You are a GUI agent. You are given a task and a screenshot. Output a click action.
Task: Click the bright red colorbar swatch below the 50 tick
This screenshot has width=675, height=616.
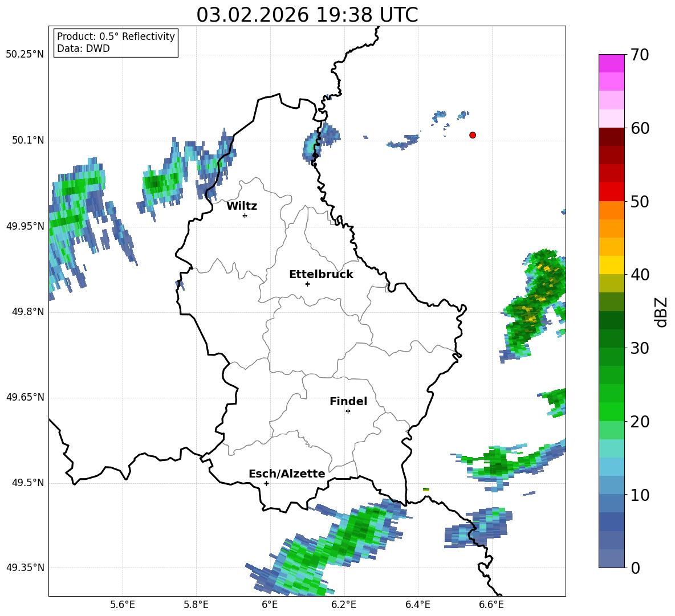tap(611, 192)
